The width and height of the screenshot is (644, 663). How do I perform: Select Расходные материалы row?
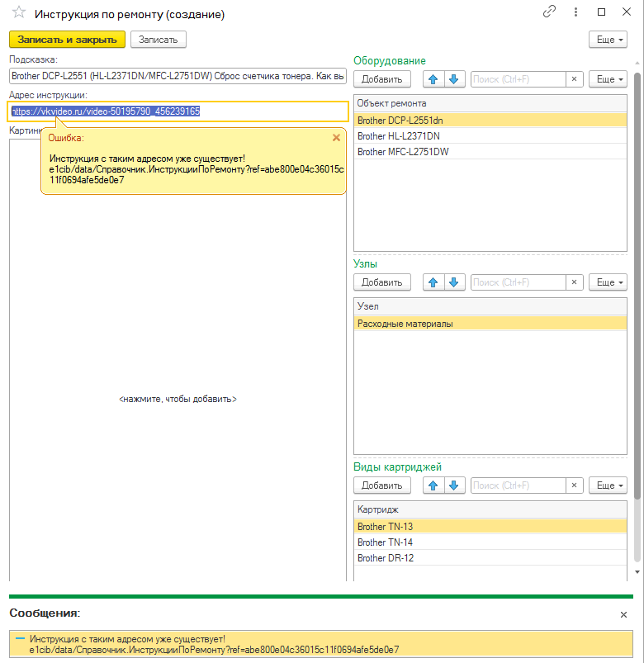click(490, 324)
